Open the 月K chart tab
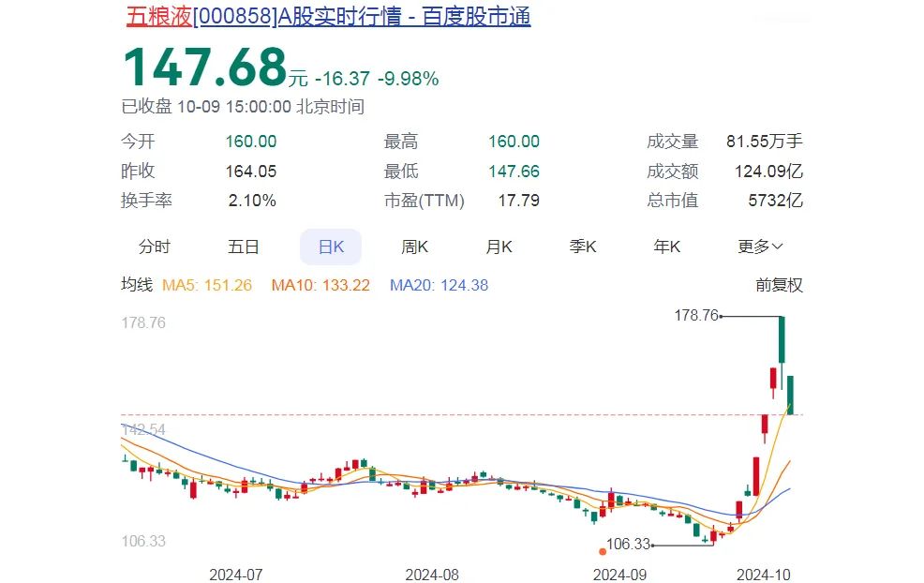 [x=499, y=247]
